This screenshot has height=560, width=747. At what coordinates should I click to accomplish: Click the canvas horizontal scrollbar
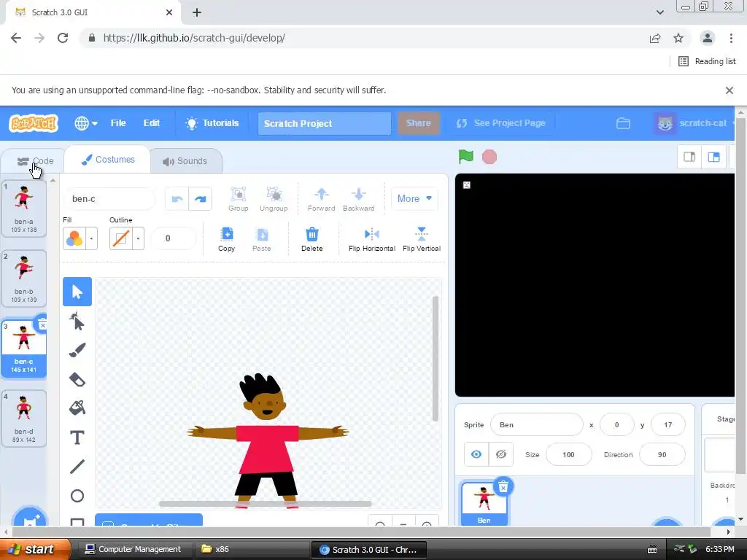[x=265, y=503]
